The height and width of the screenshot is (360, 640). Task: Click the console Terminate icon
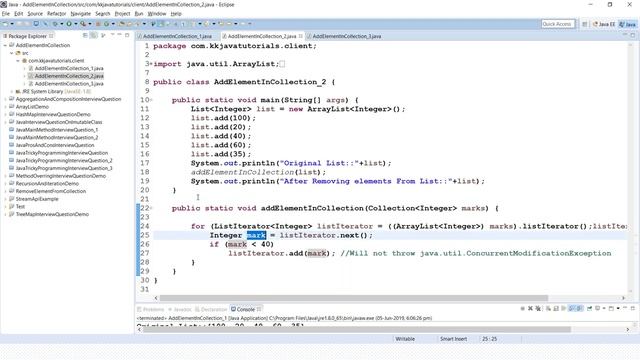click(522, 309)
